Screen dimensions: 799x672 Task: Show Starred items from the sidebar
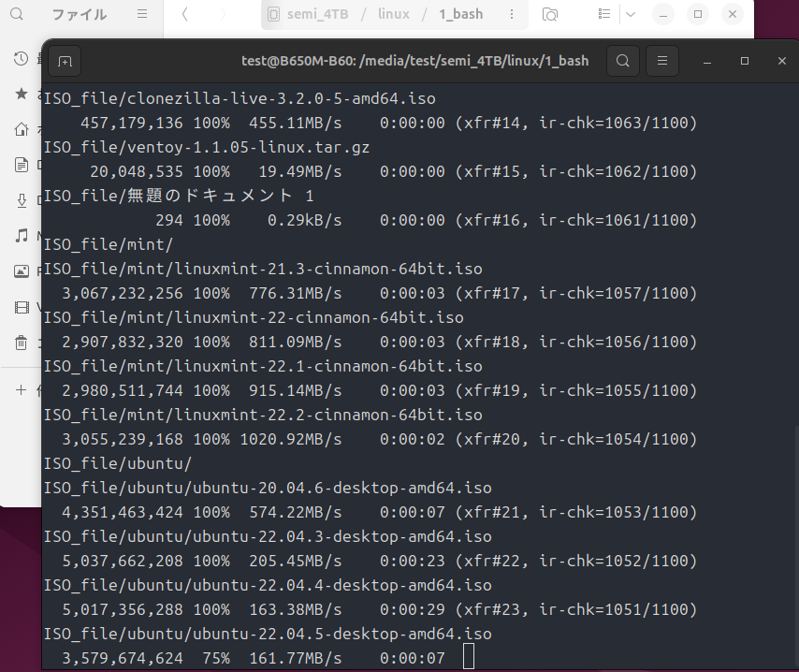click(22, 95)
